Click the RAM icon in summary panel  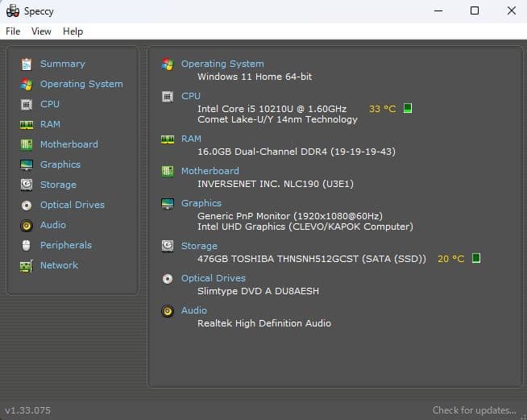pyautogui.click(x=168, y=139)
